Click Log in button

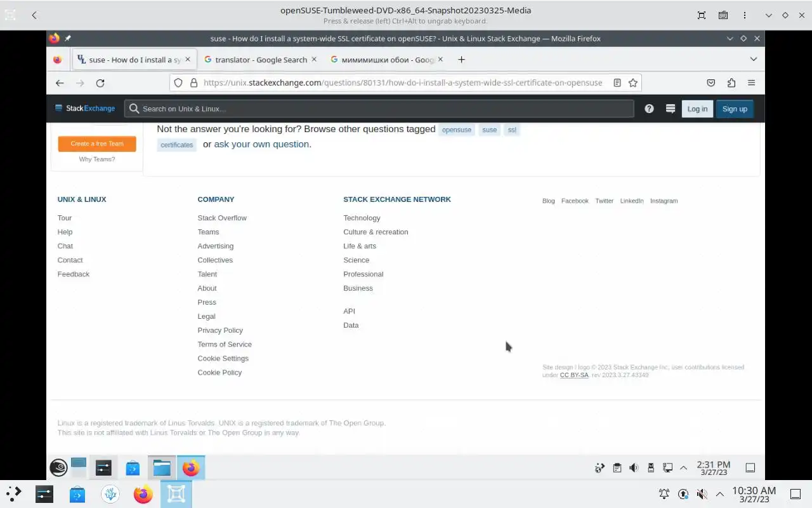pos(697,109)
